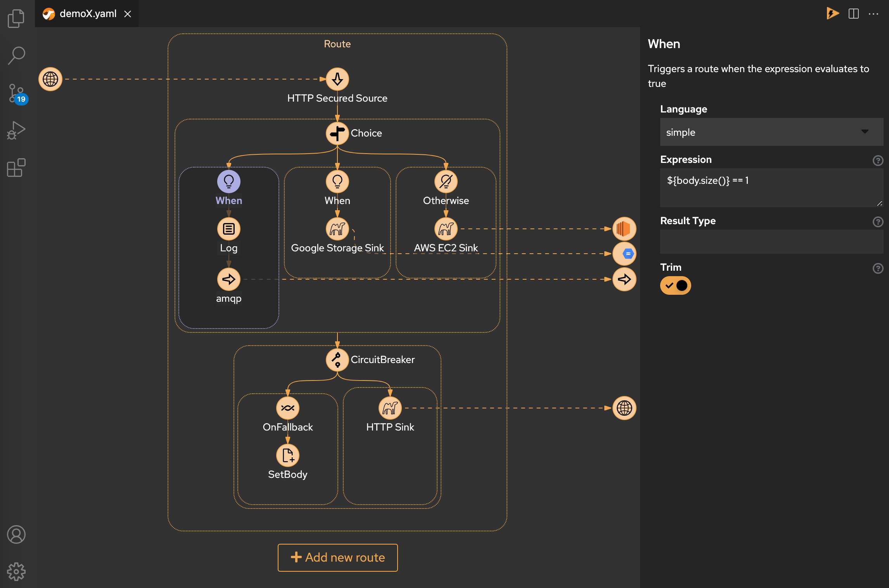Select the Choice node icon
The height and width of the screenshot is (588, 889).
click(x=337, y=133)
